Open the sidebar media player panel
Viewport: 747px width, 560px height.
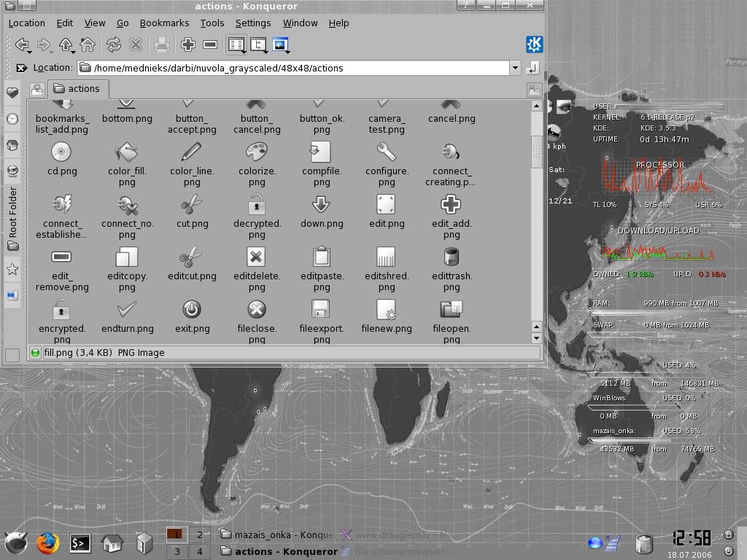coord(12,295)
